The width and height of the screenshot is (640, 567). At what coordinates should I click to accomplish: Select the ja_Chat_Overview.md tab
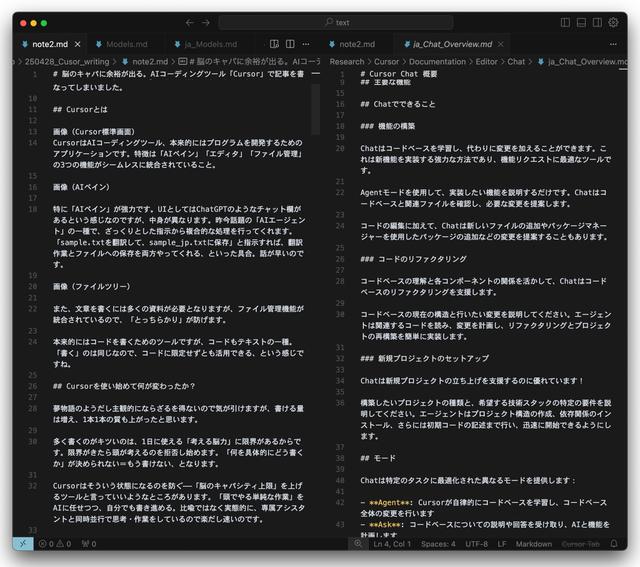click(452, 44)
